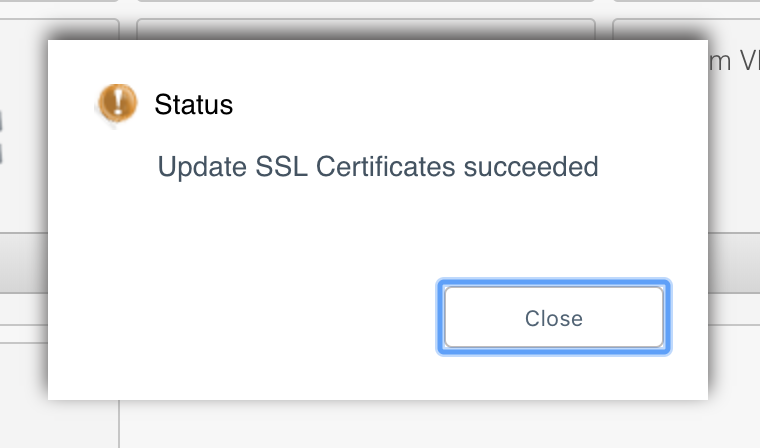
Task: Click the gray bar right of the dialog
Action: coord(734,263)
